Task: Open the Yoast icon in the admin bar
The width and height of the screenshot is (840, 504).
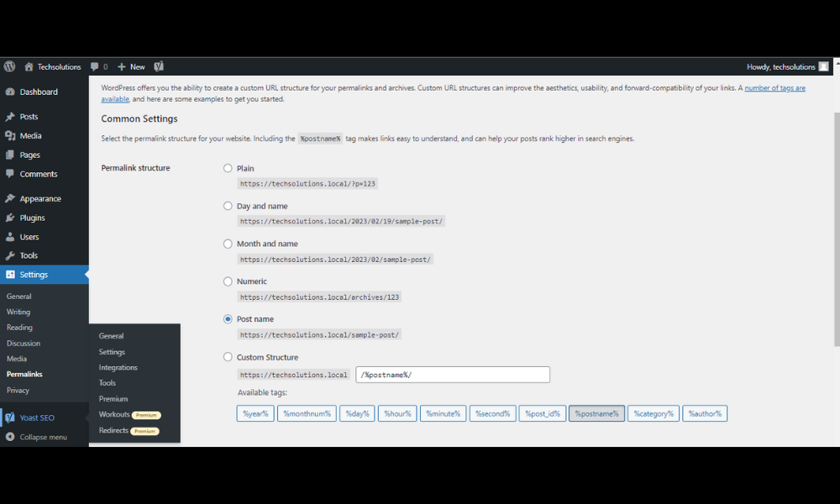Action: (159, 66)
